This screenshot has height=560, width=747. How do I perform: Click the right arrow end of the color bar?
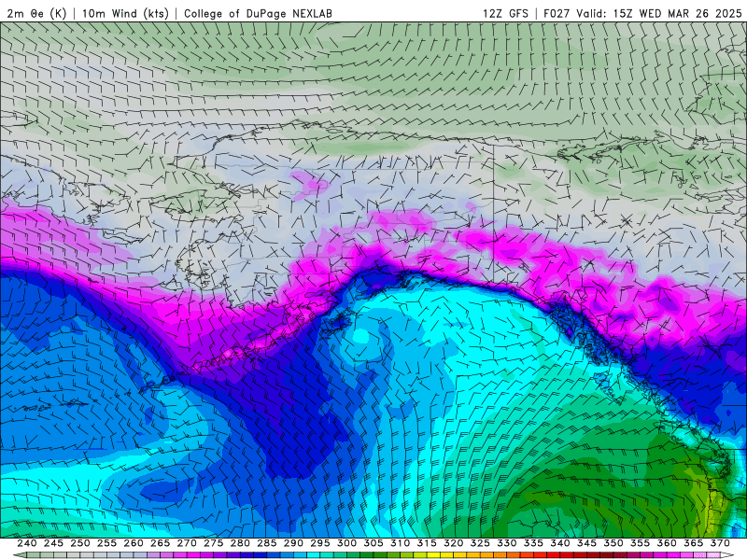(727, 555)
